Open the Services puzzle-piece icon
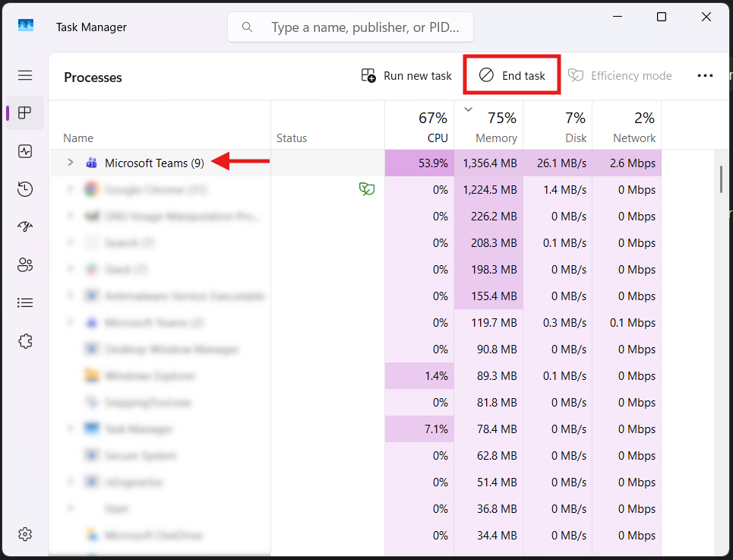This screenshot has height=560, width=733. click(25, 341)
